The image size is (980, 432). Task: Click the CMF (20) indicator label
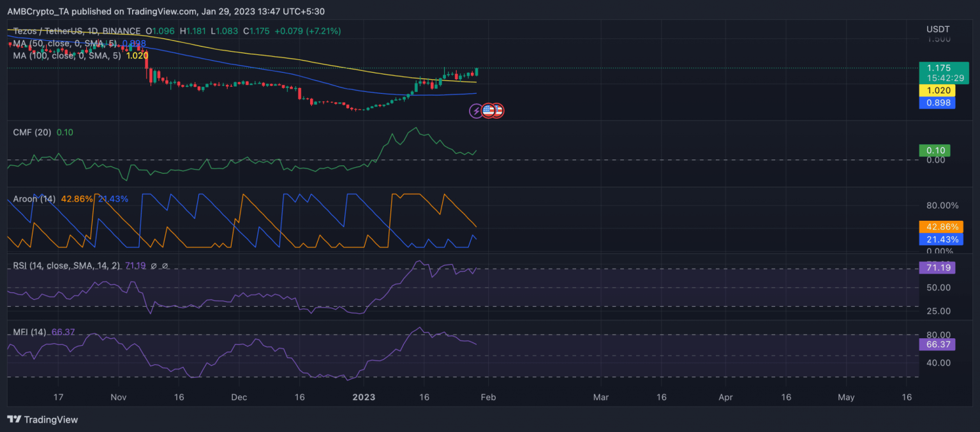(33, 132)
